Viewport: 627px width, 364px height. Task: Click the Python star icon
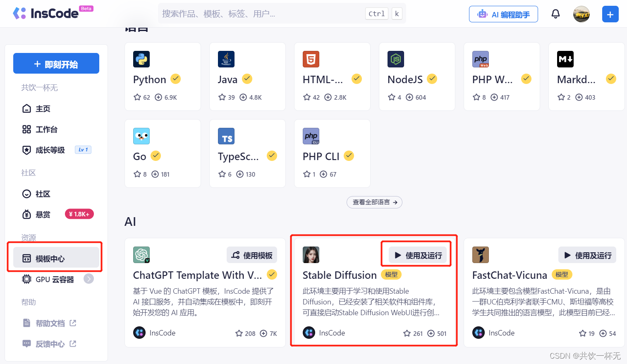137,97
